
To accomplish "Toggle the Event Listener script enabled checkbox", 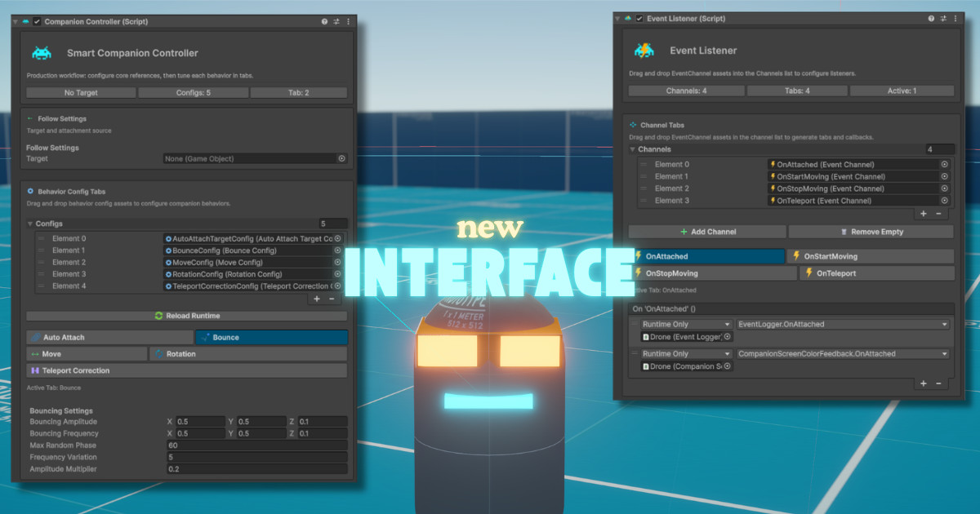I will (x=639, y=19).
